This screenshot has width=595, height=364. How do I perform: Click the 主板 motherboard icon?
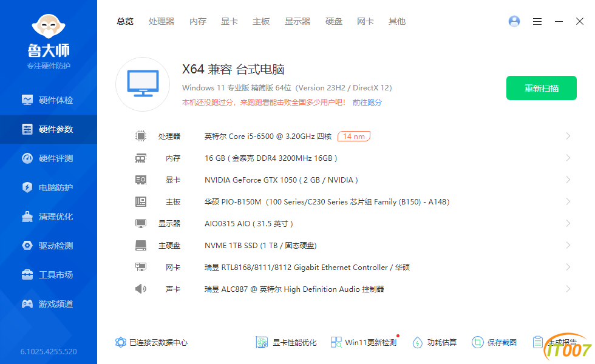[x=141, y=201]
